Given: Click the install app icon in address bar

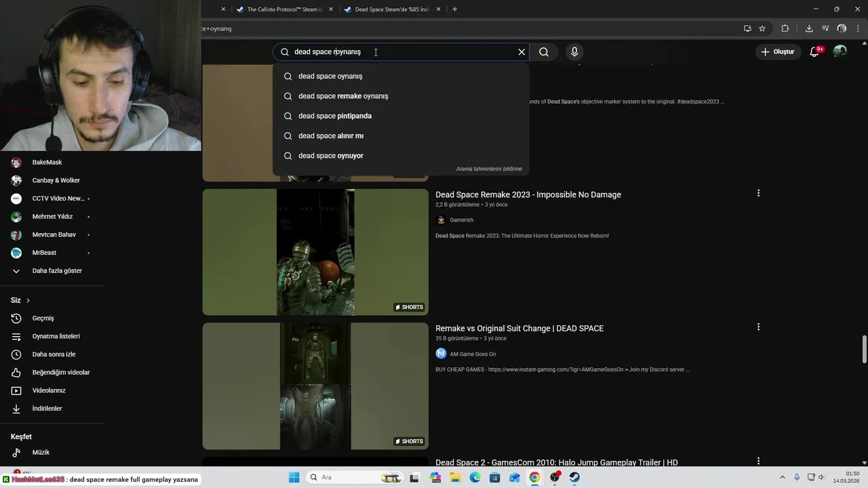Looking at the screenshot, I should (x=747, y=28).
